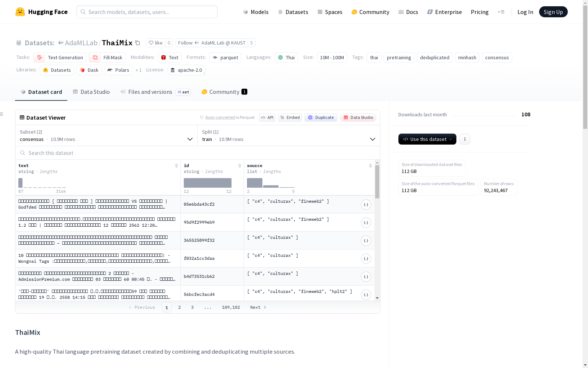The height and width of the screenshot is (368, 588).
Task: Switch to the Data Studio tab
Action: coord(92,92)
